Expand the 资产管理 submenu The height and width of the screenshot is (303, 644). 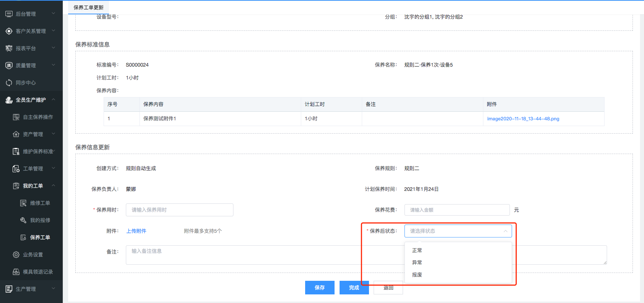pos(53,134)
